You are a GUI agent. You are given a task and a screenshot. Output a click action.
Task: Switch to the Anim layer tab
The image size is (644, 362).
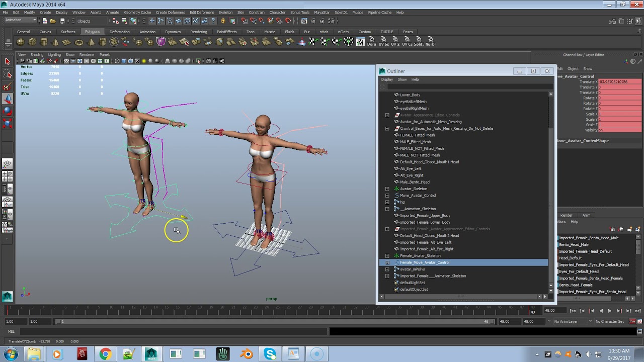click(x=586, y=215)
